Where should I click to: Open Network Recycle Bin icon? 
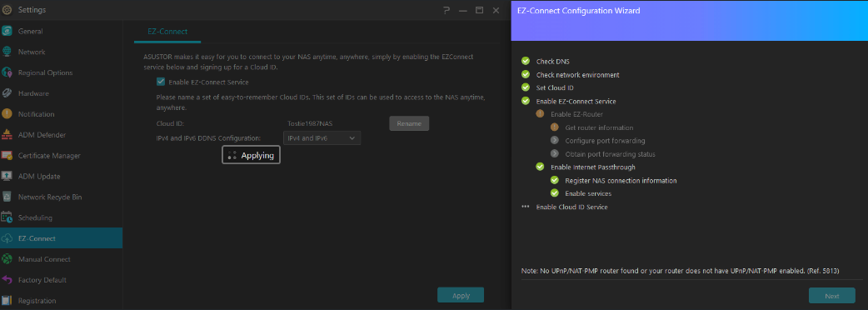[x=7, y=197]
